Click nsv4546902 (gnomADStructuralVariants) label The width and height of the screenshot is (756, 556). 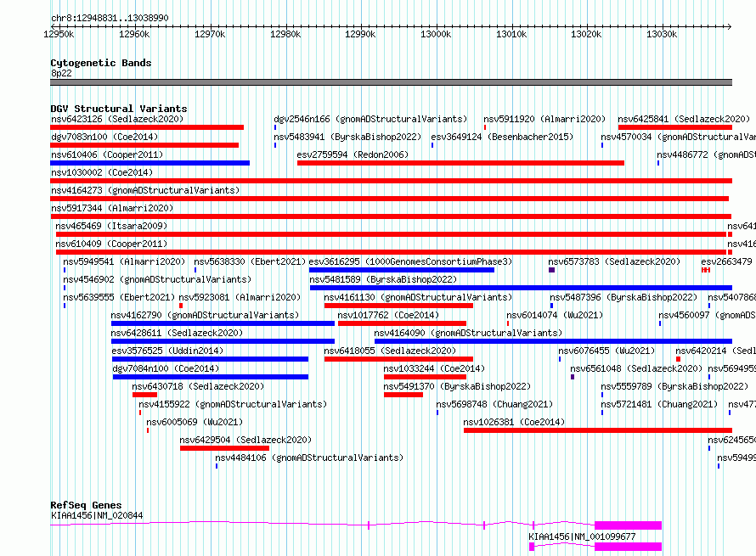click(157, 279)
